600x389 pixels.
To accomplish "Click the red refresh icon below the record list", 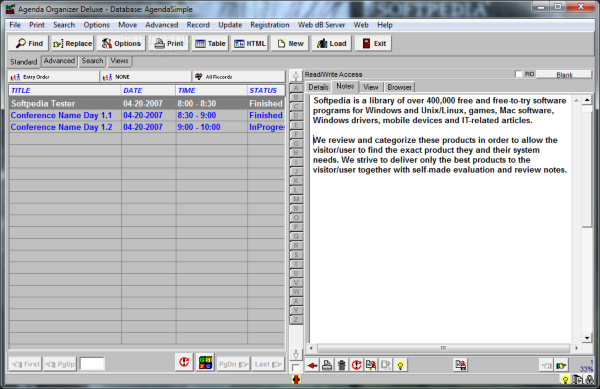I will coord(184,362).
